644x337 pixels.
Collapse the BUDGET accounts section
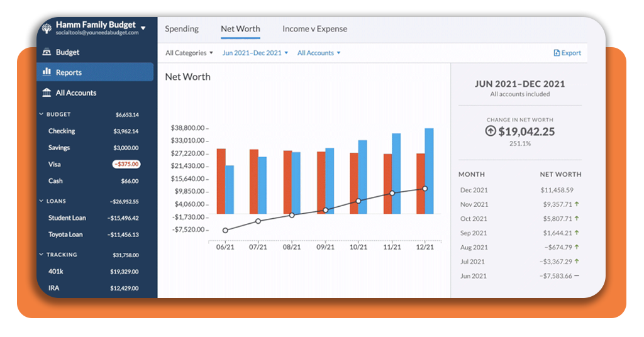point(42,114)
